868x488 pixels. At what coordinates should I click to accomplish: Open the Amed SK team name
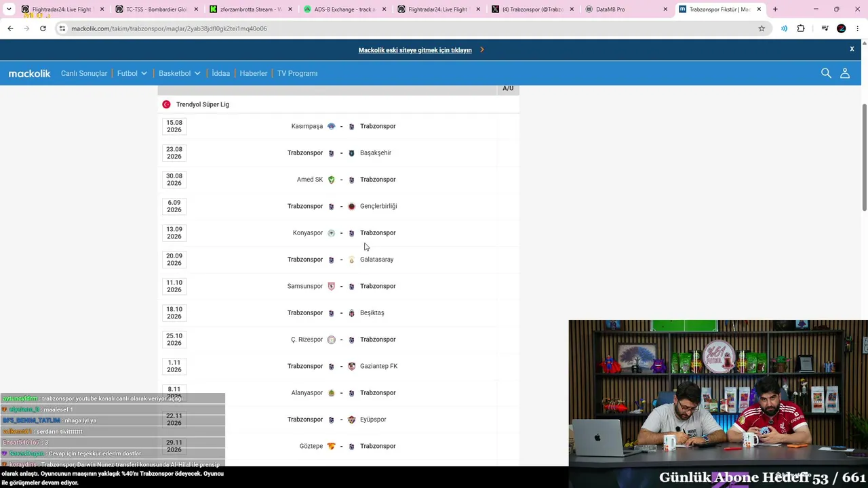tap(310, 180)
